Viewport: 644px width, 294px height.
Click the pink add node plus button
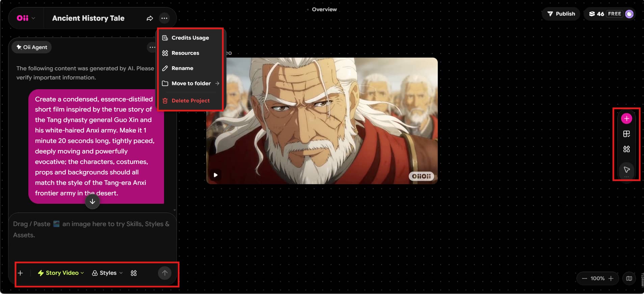click(x=626, y=119)
